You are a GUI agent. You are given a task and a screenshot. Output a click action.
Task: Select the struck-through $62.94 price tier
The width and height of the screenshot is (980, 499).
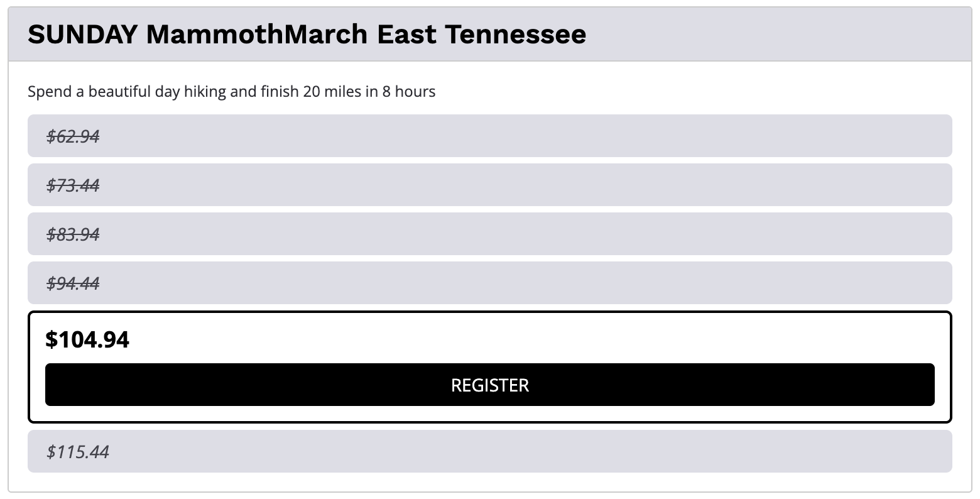(73, 136)
